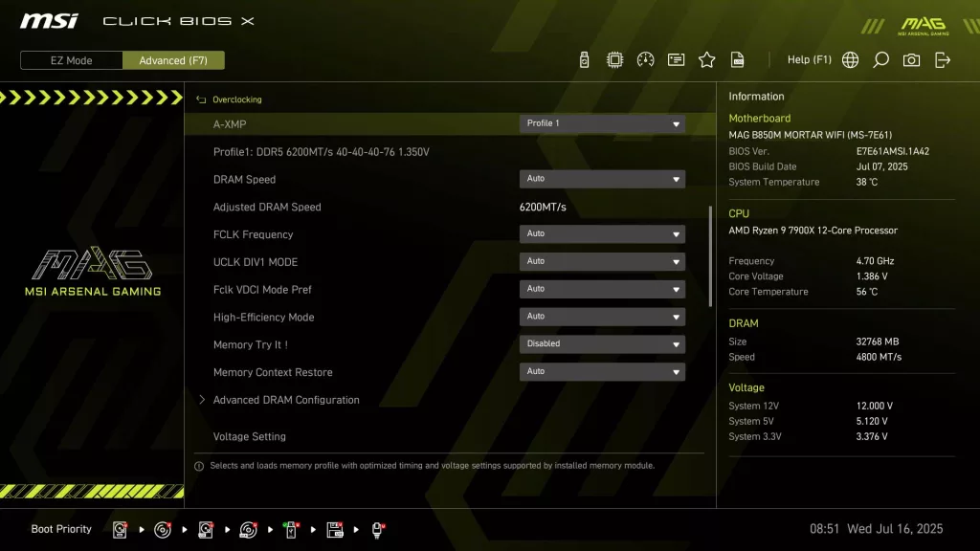Click the Profile1 DDR5 6200MT/s timing text
The width and height of the screenshot is (980, 551).
click(322, 152)
